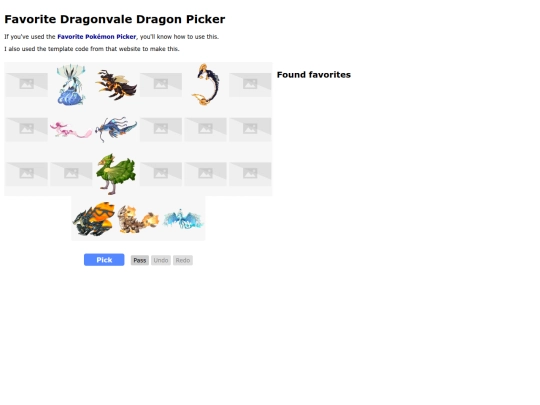Choose the light blue icy winged dragon
This screenshot has width=540, height=405.
pos(183,219)
